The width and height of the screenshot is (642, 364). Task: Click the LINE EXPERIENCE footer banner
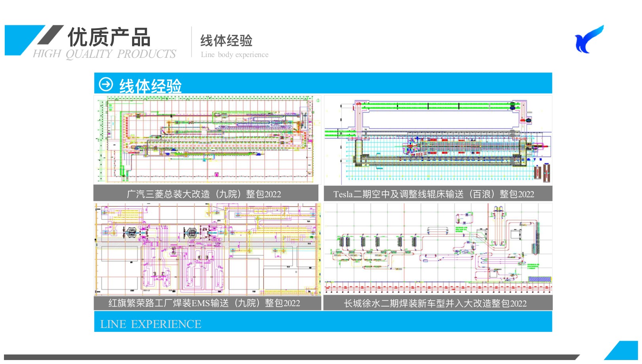[151, 324]
